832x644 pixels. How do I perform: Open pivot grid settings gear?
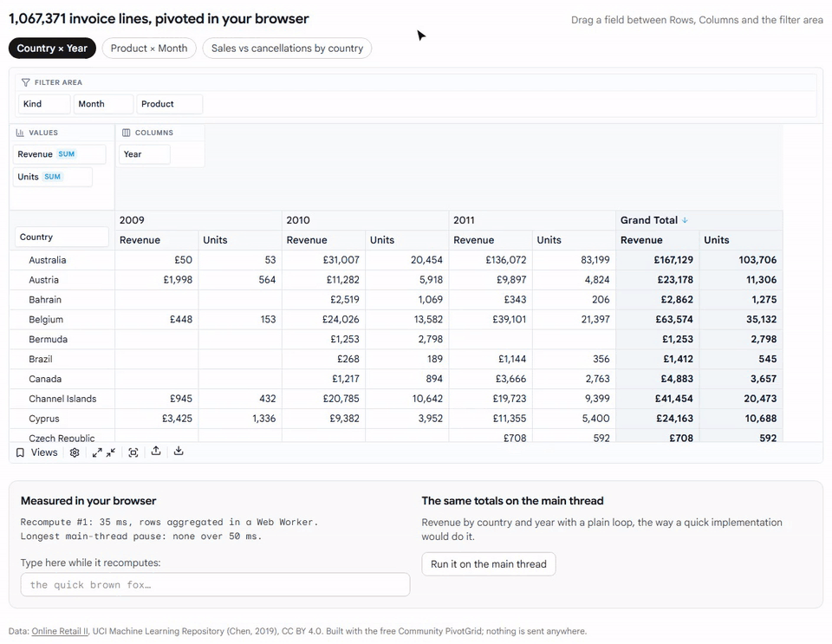coord(75,452)
